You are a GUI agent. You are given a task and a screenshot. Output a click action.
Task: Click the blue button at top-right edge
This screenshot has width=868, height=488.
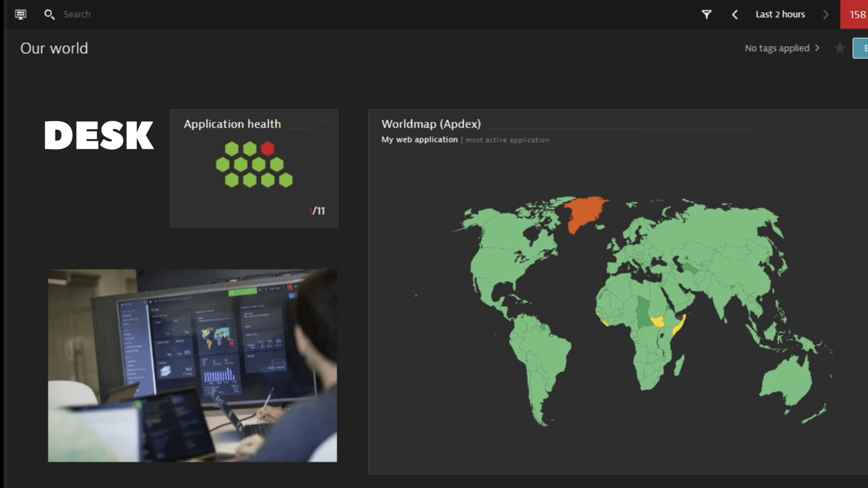click(x=861, y=48)
